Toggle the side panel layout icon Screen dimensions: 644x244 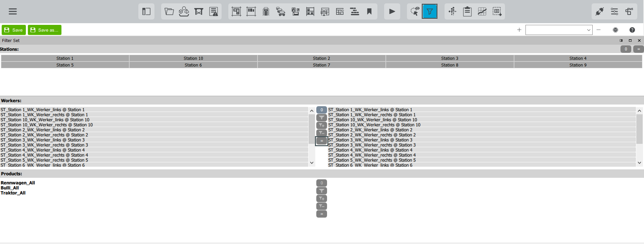pyautogui.click(x=146, y=11)
